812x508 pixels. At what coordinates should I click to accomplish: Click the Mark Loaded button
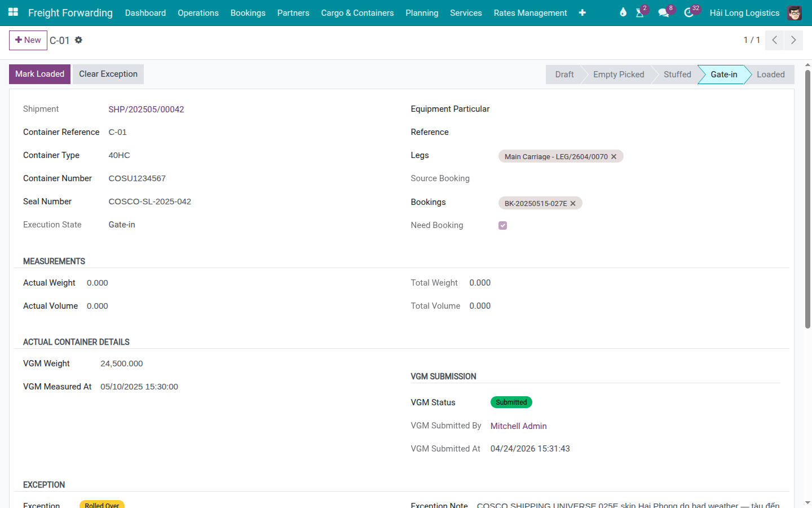(39, 74)
